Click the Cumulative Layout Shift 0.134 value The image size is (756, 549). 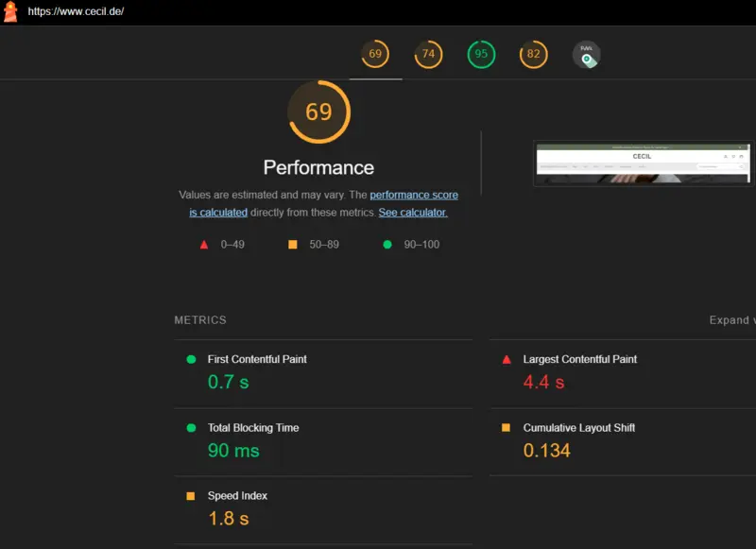pos(547,451)
